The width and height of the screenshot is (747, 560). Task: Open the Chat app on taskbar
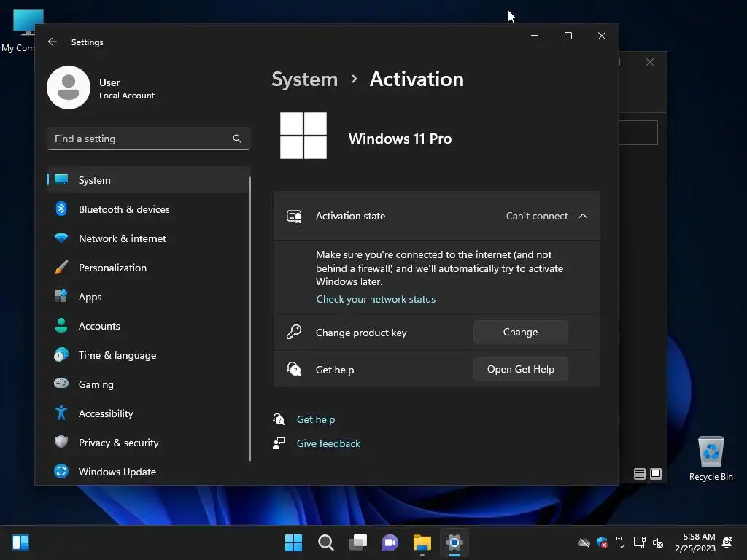pos(390,542)
